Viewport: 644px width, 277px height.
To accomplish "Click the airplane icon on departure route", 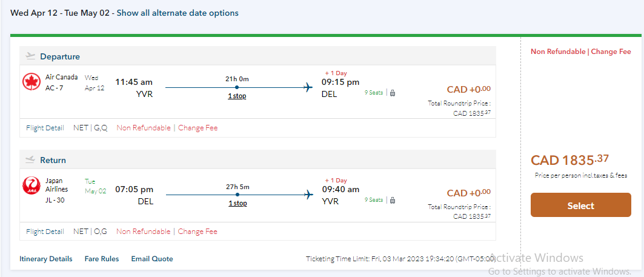I will pos(308,87).
